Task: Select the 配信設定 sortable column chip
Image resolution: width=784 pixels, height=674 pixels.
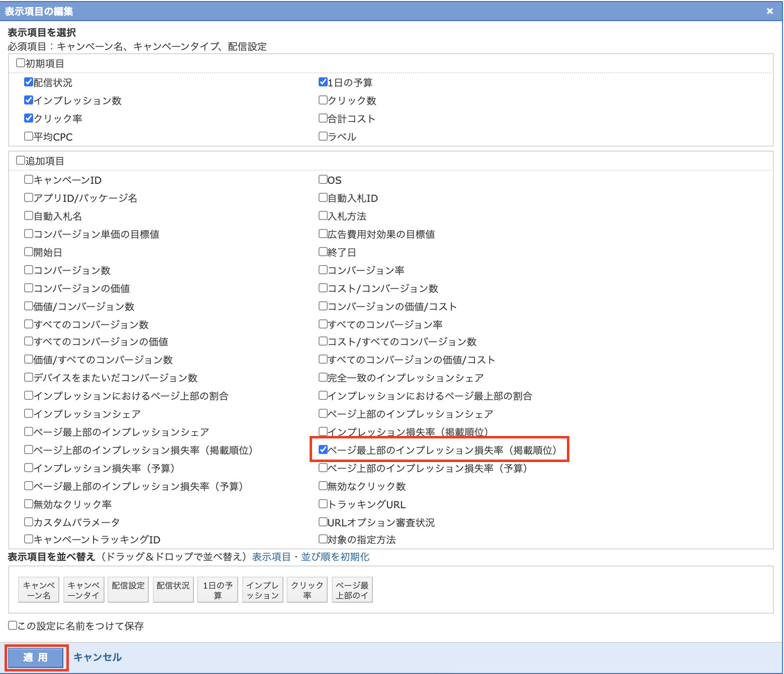Action: click(x=128, y=590)
